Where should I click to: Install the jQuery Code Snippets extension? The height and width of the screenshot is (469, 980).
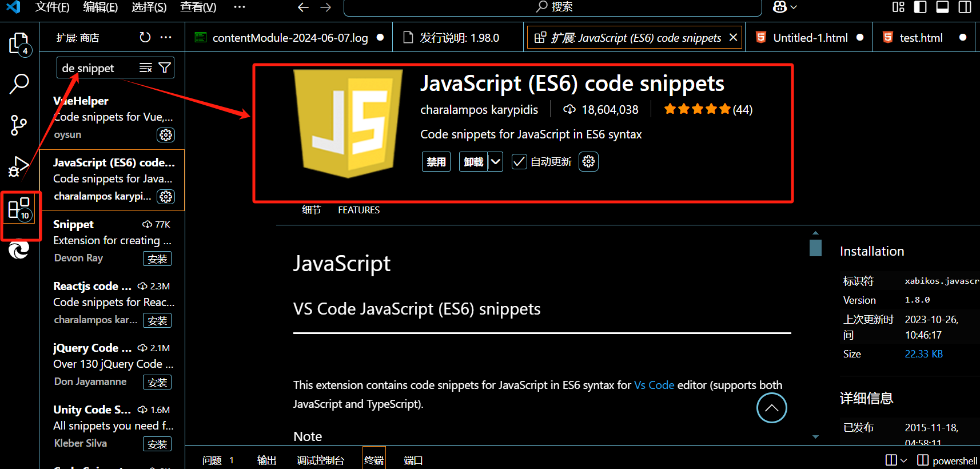(x=157, y=383)
